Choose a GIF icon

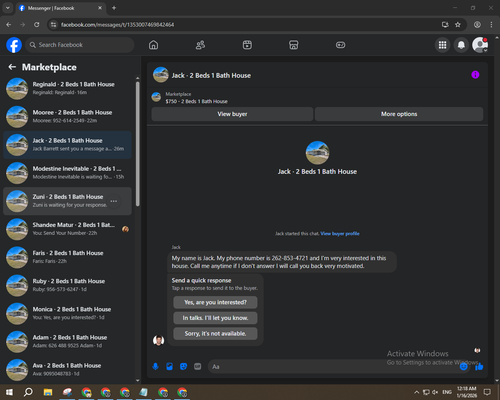click(x=198, y=367)
